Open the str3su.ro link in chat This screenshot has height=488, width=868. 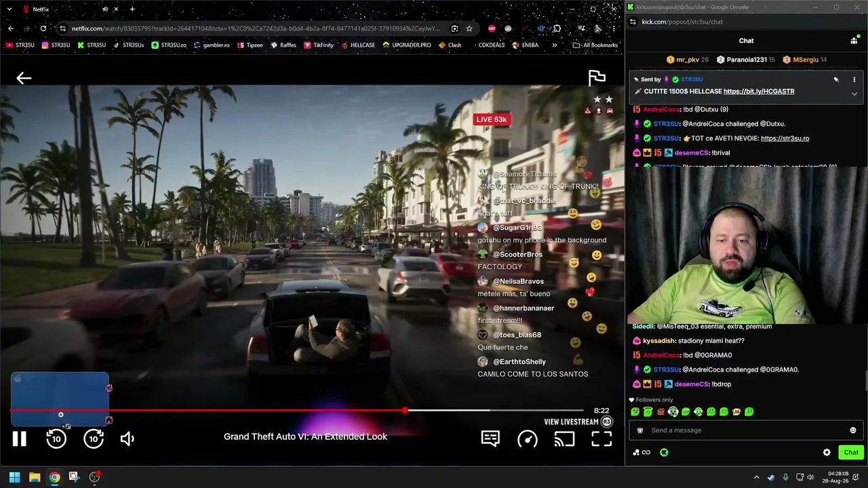tap(785, 138)
